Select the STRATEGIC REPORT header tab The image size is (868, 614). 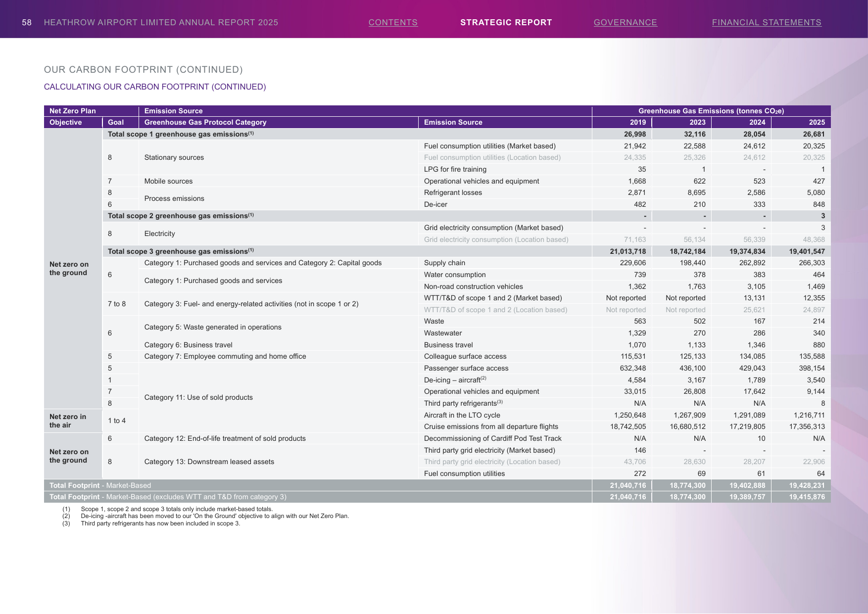coord(506,22)
